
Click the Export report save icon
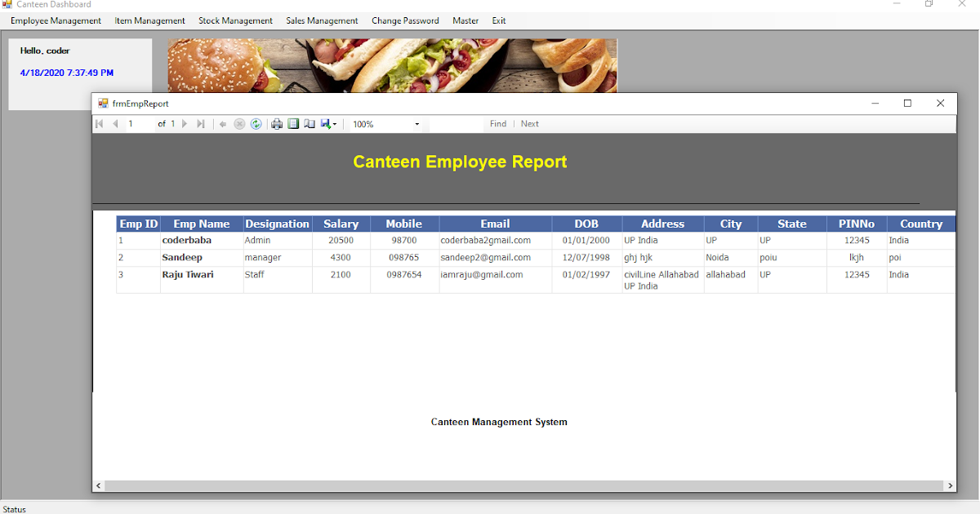(x=324, y=123)
